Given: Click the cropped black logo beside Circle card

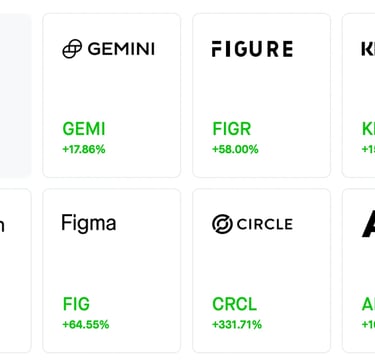Looking at the screenshot, I should [x=368, y=224].
